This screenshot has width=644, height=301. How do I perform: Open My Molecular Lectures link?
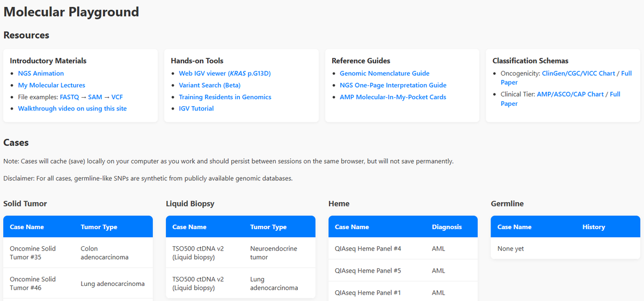pos(52,85)
